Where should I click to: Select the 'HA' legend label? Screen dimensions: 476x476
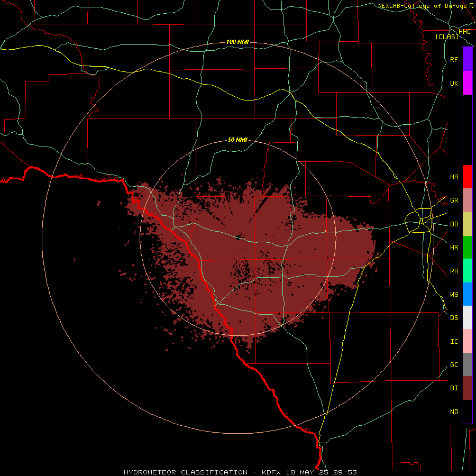click(454, 177)
